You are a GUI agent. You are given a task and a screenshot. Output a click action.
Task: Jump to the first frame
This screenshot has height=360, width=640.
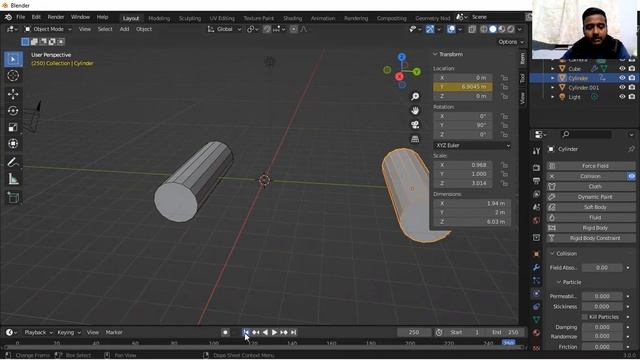click(246, 333)
